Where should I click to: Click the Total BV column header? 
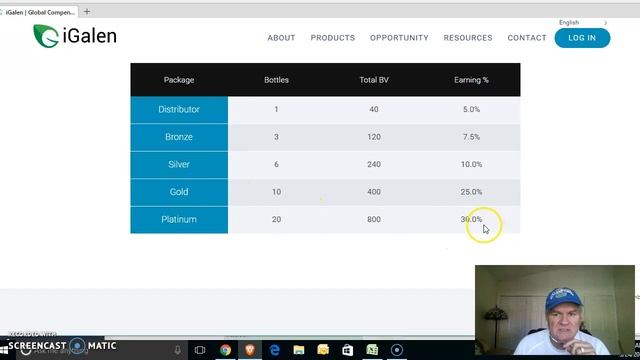[374, 80]
